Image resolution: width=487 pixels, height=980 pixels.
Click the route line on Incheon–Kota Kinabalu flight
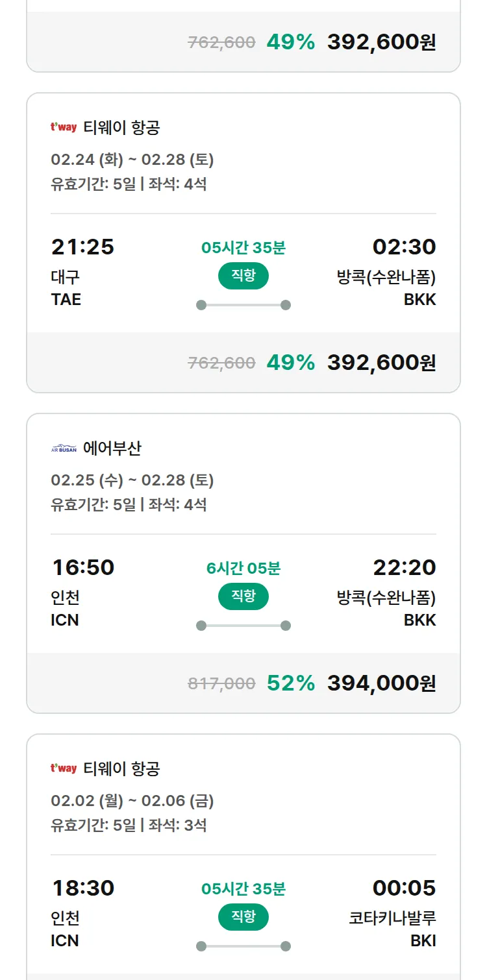243,946
